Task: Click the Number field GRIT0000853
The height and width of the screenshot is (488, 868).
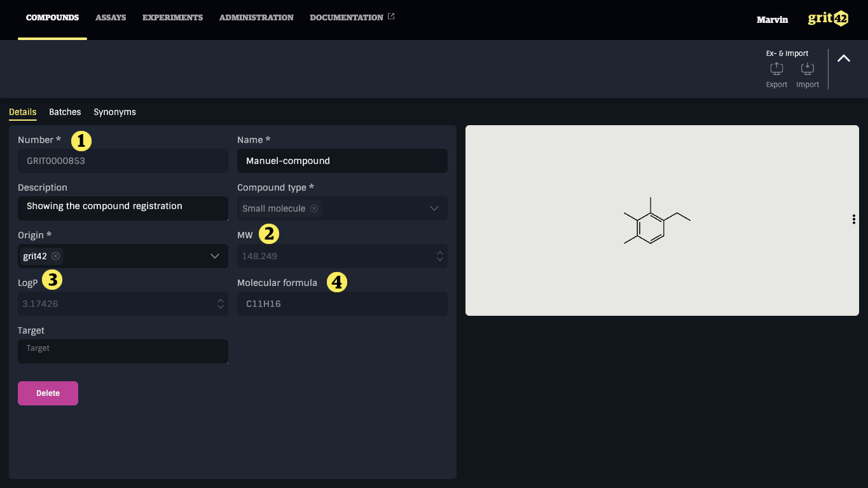Action: [123, 161]
